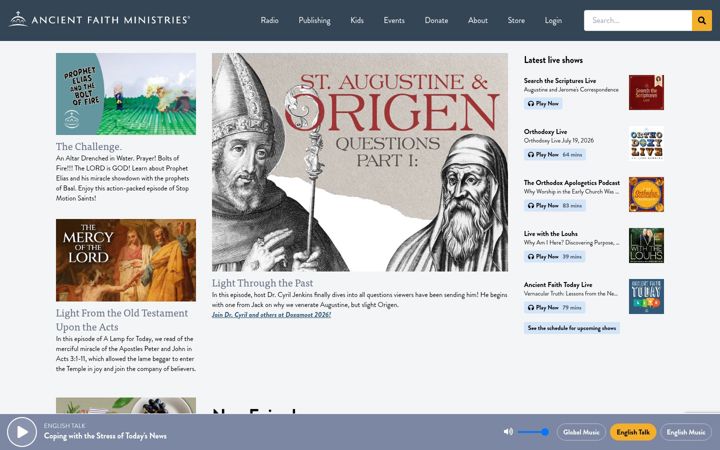Screen dimensions: 720x450
Task: Open the Radio menu
Action: coord(270,20)
